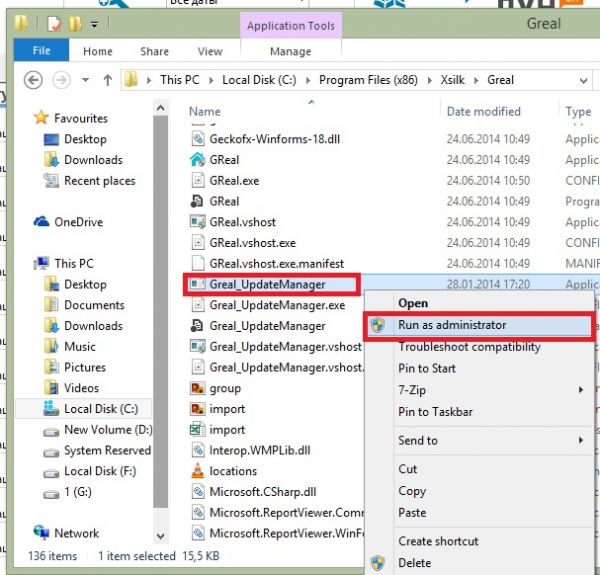Viewport: 600px width, 575px height.
Task: Expand the Send to submenu
Action: pos(478,440)
